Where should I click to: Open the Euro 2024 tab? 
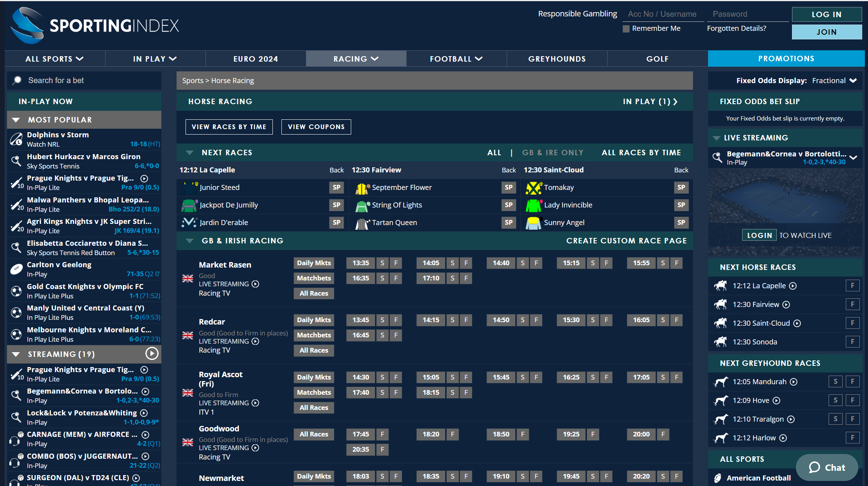coord(255,59)
